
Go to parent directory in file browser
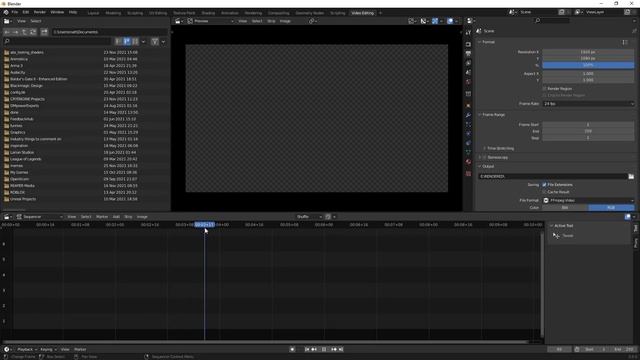pyautogui.click(x=24, y=32)
